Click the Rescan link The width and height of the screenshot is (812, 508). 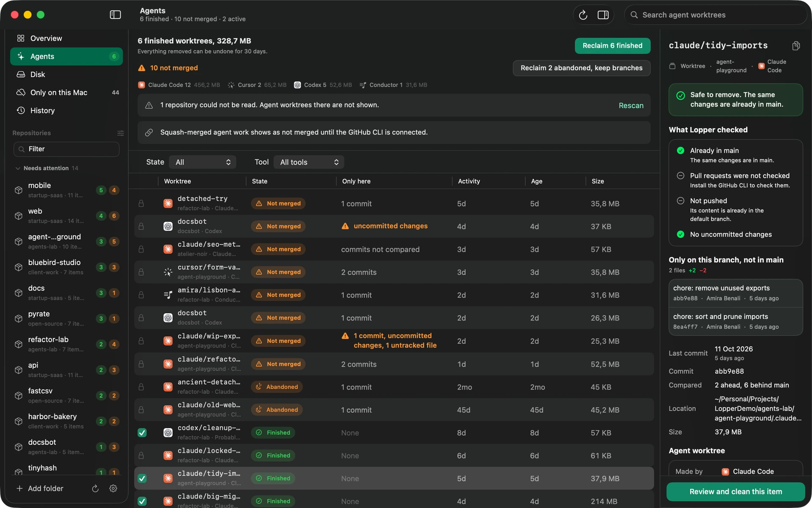tap(631, 105)
